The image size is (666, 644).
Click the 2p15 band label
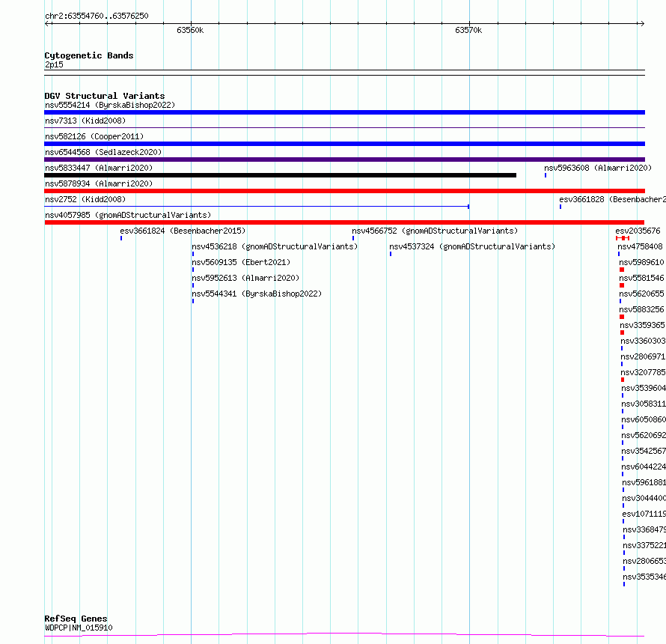(54, 64)
